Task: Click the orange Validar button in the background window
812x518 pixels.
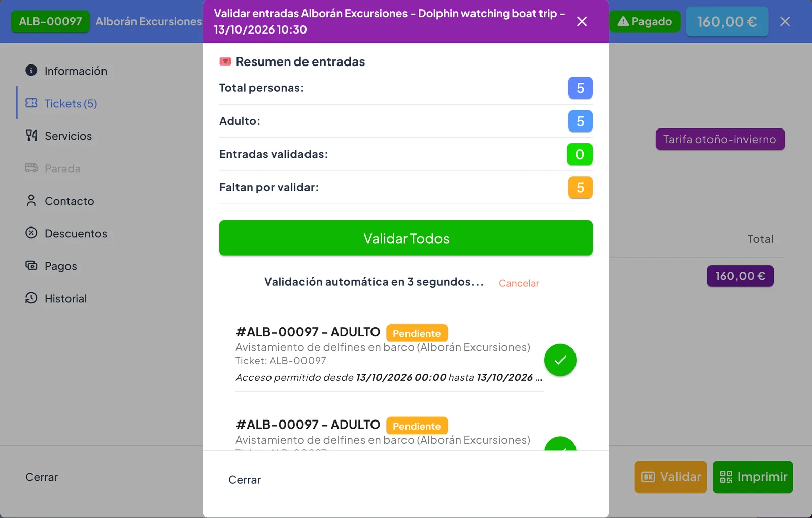Action: coord(670,477)
